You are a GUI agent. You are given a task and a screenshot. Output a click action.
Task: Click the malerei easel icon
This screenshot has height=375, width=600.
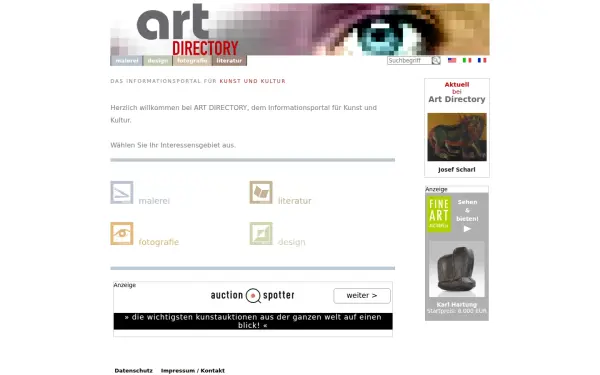(122, 192)
